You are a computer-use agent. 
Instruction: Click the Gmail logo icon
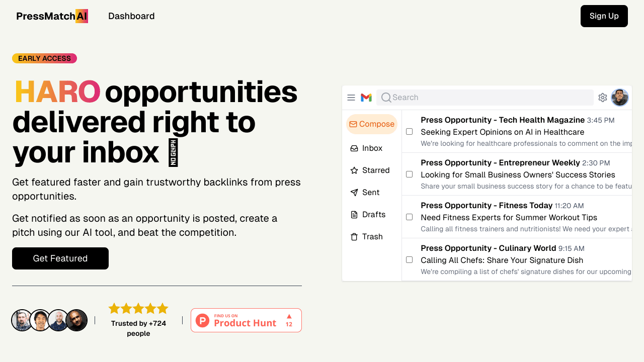point(366,98)
